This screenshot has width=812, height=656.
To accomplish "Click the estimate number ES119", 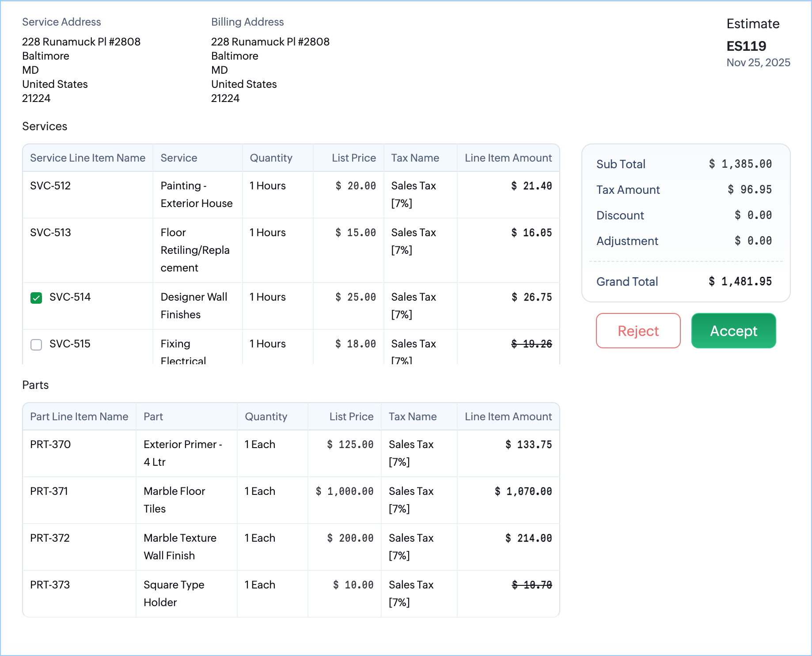I will point(746,46).
